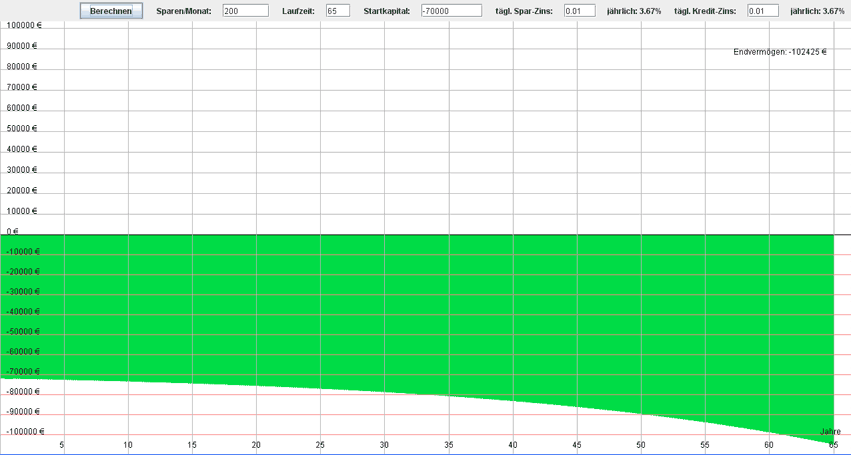Click the Berechnen button
The image size is (851, 455).
(x=111, y=11)
